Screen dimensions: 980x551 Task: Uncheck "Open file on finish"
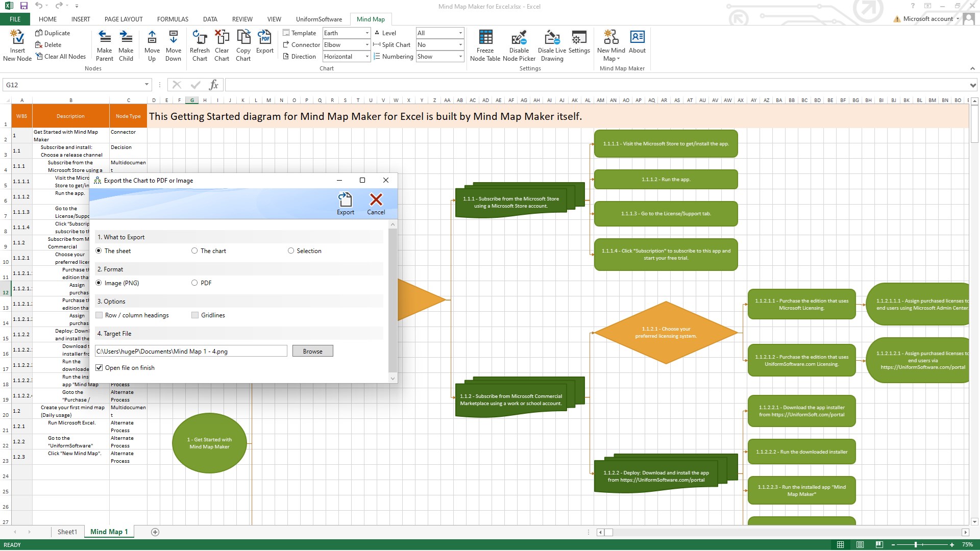tap(100, 368)
